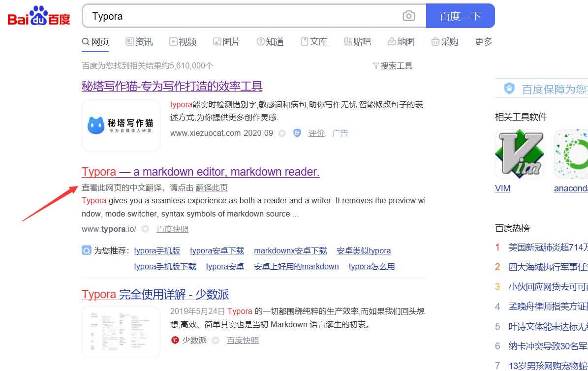Viewport: 588px width, 371px height.
Task: Open 百度快照 for typora.io result
Action: pos(173,229)
